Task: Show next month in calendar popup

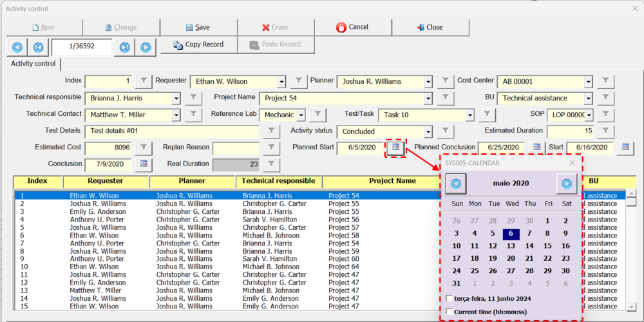Action: pos(567,184)
